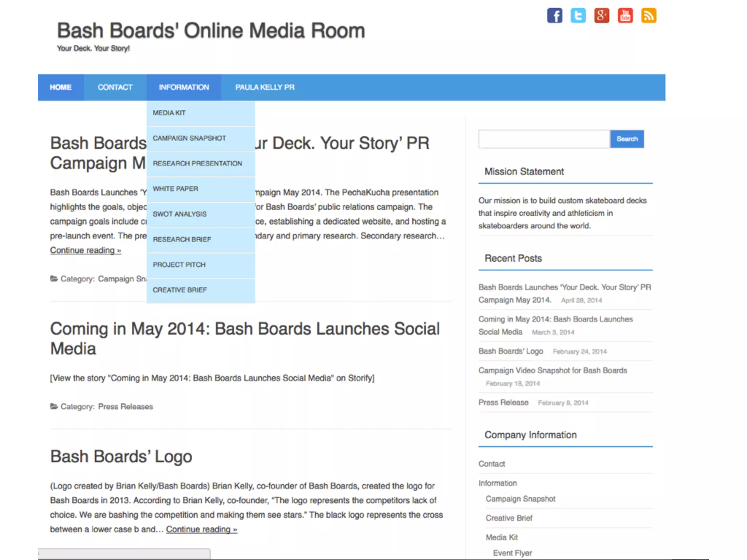Choose SWOT Analysis dropdown item

coord(179,214)
